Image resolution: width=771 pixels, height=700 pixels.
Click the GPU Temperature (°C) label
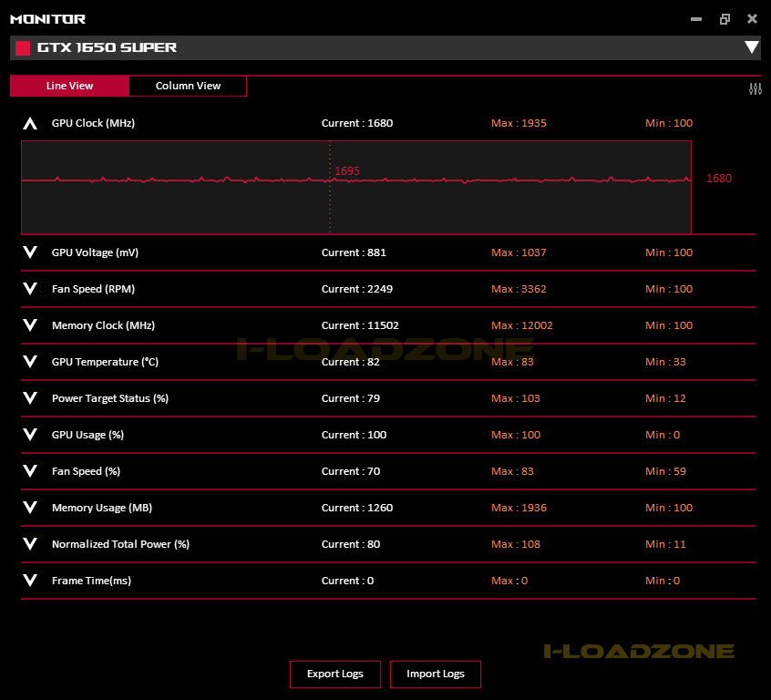pos(105,362)
